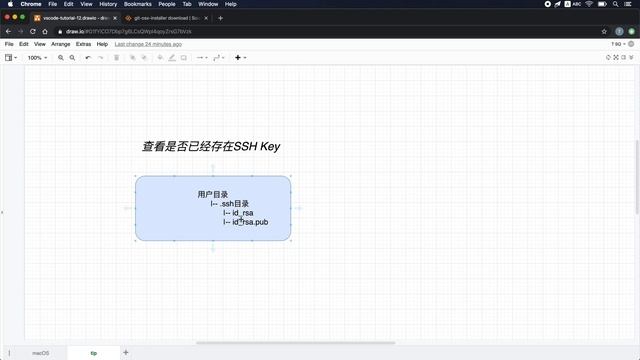The width and height of the screenshot is (640, 360).
Task: Reload the draw.io page
Action: [x=33, y=31]
